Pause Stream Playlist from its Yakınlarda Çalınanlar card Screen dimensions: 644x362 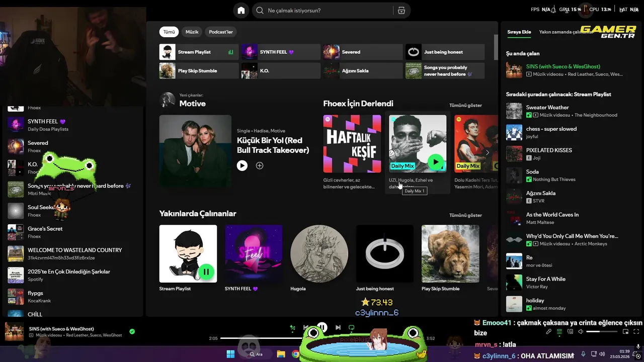point(206,272)
